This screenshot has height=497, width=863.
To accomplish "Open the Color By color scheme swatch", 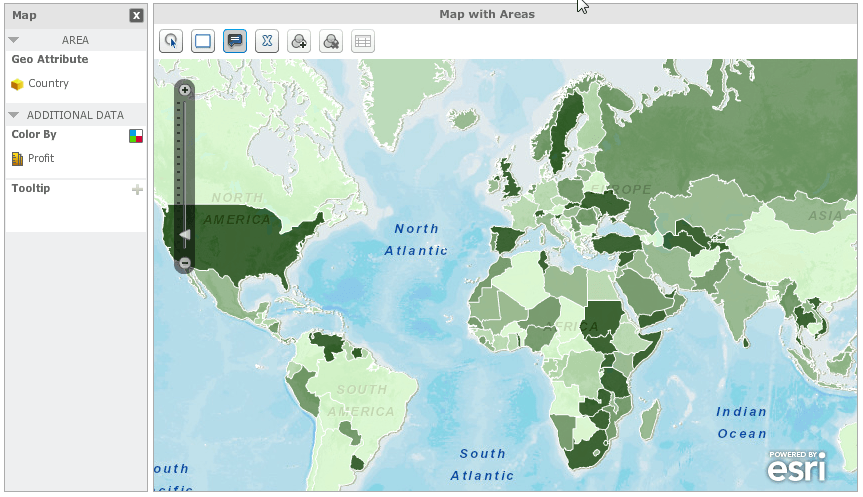I will [x=136, y=136].
